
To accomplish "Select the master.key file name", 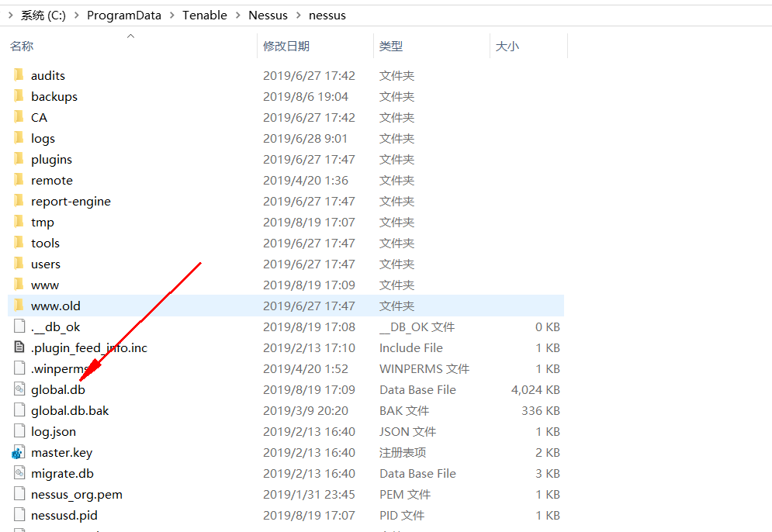I will point(61,452).
